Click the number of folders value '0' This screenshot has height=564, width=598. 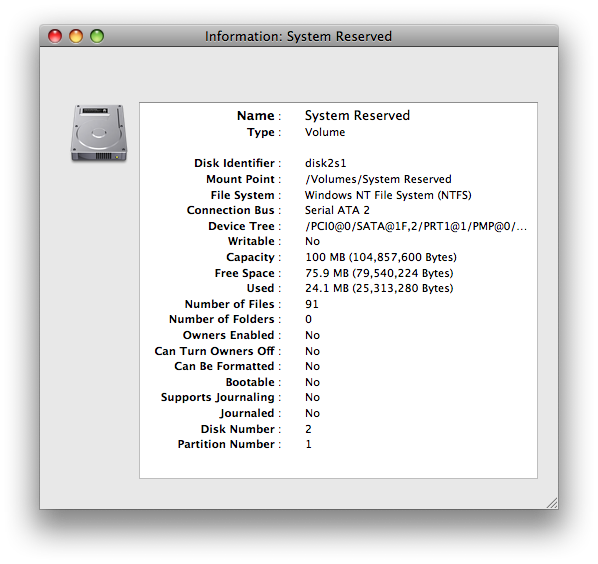(309, 319)
